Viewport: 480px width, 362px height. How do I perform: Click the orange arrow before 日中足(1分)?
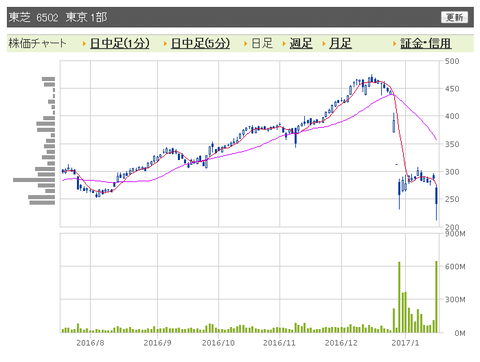[84, 44]
